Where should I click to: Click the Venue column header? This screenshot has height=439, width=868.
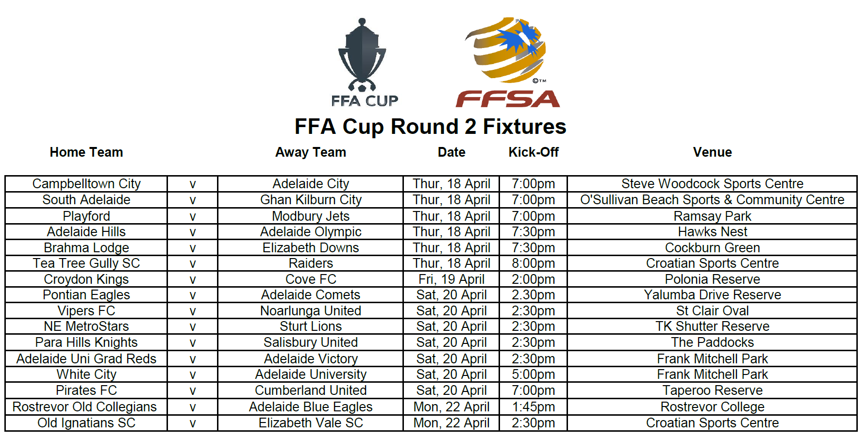tap(712, 152)
